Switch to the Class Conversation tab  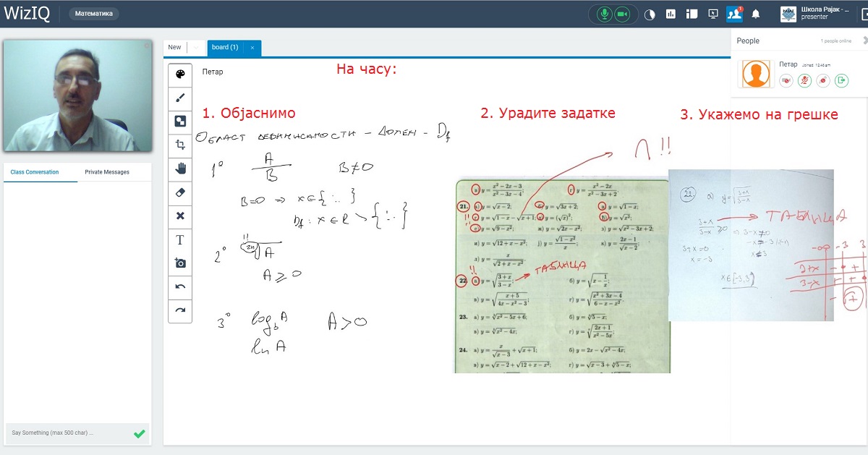35,172
